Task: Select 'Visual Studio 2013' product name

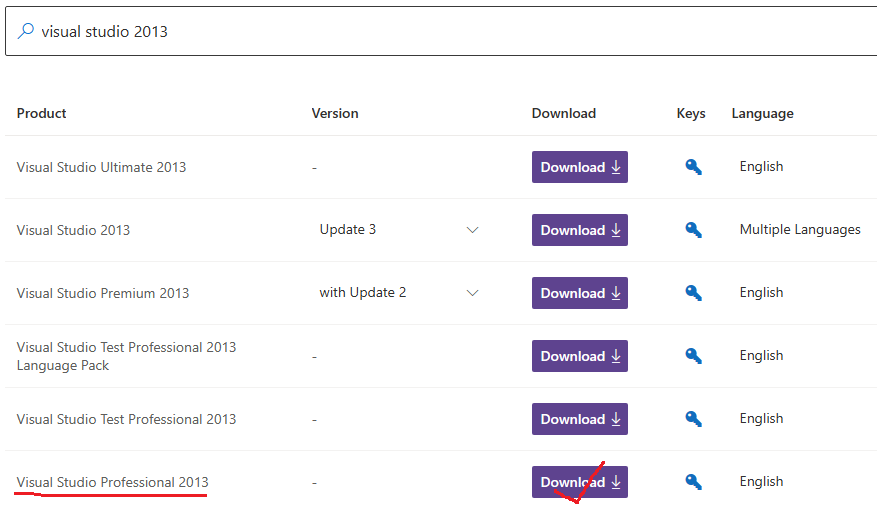Action: click(x=73, y=230)
